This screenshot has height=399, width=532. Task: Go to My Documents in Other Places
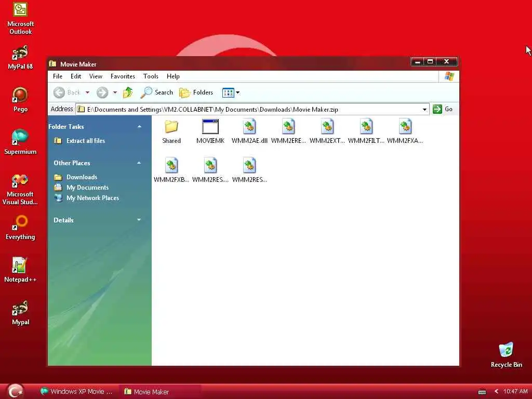(x=87, y=188)
